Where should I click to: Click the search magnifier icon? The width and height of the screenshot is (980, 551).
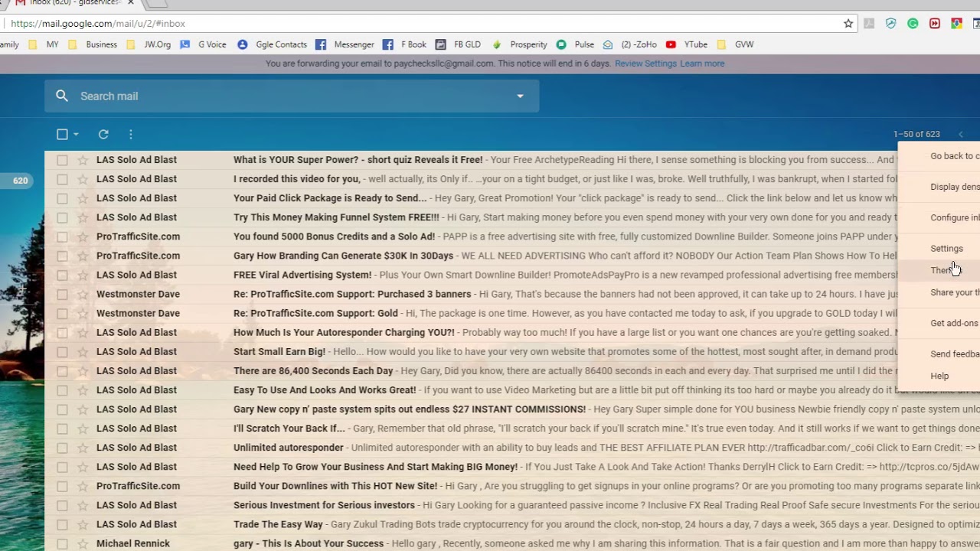tap(62, 96)
